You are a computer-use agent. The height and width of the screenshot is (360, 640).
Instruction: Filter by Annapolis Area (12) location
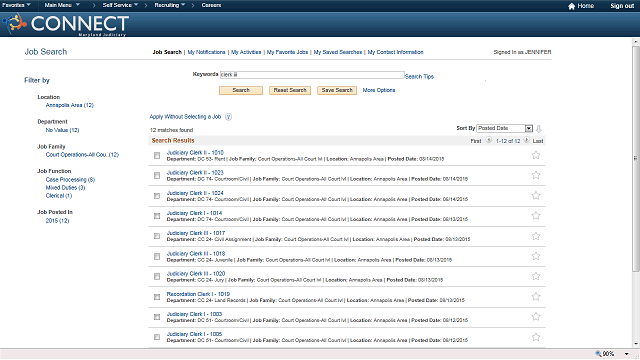(69, 105)
